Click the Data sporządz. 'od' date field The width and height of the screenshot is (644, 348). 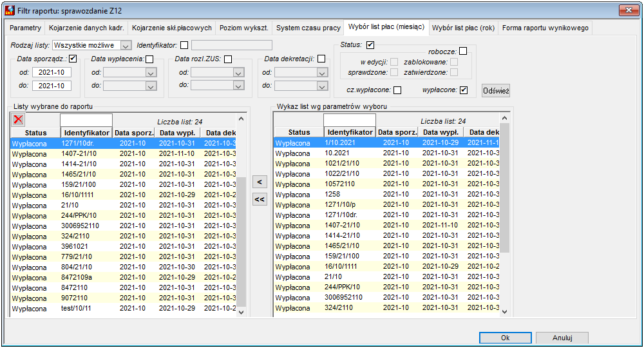(x=52, y=72)
